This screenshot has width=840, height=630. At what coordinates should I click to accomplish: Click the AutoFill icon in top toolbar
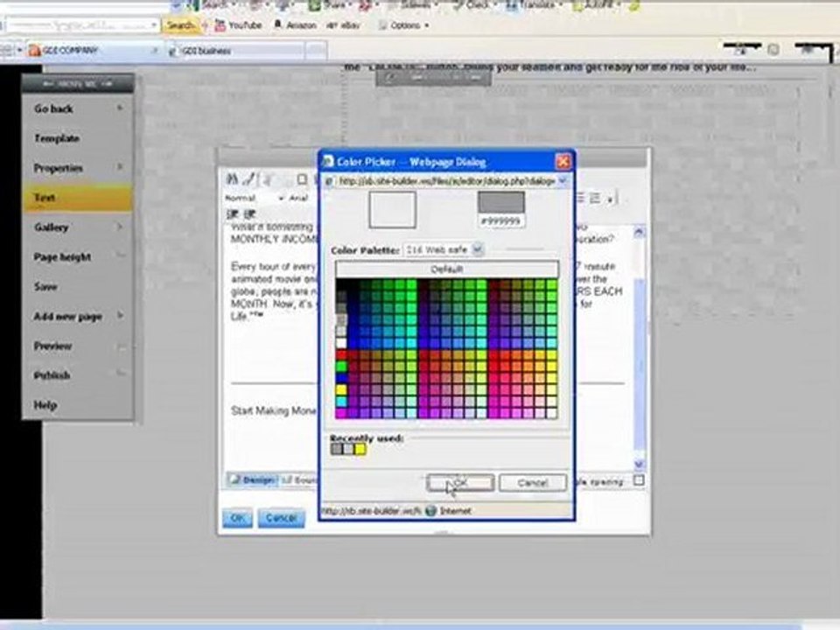[578, 5]
